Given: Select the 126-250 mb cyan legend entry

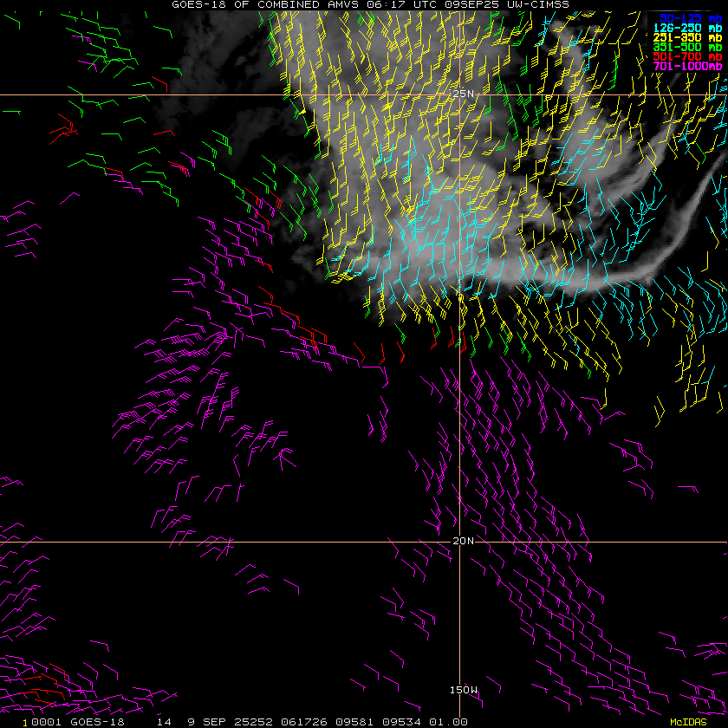Looking at the screenshot, I should pyautogui.click(x=690, y=28).
